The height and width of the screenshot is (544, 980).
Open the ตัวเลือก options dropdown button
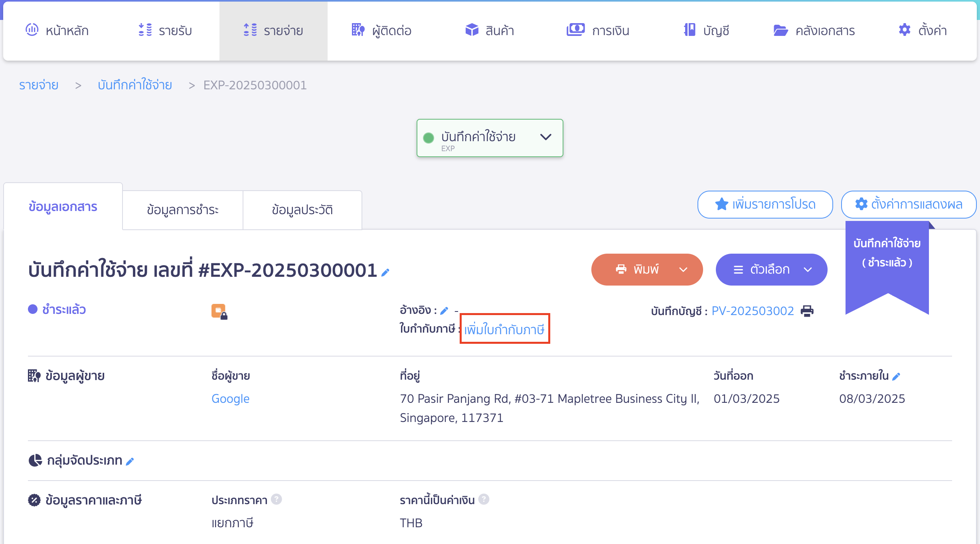tap(771, 270)
